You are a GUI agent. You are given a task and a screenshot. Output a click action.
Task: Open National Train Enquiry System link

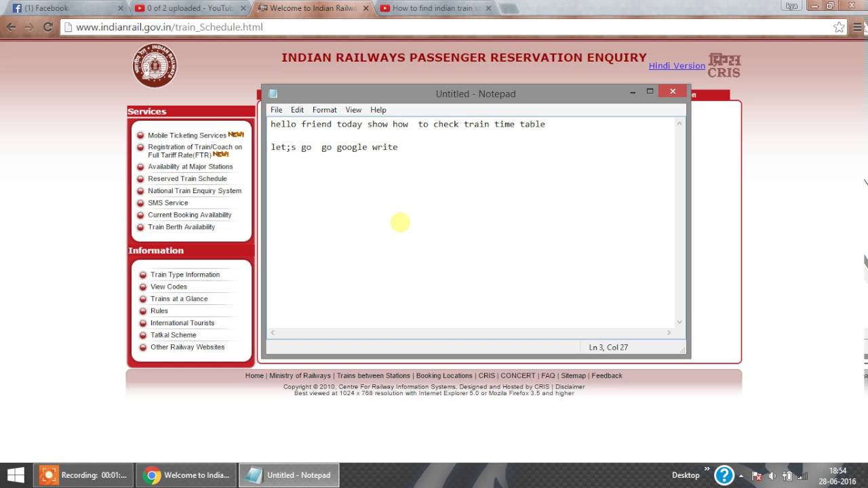tap(195, 191)
